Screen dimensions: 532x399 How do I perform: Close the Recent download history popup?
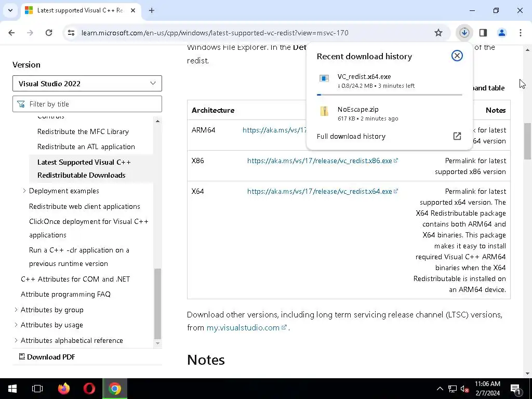coord(457,56)
